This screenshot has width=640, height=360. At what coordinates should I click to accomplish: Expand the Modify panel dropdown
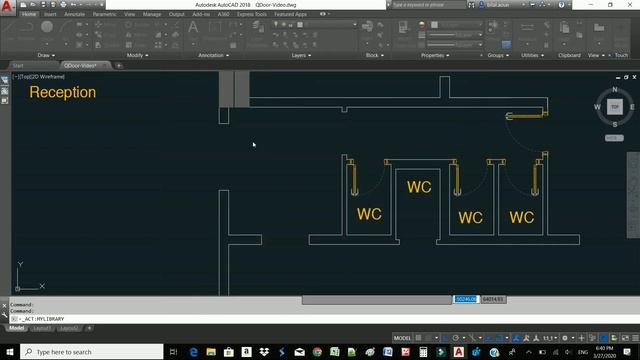pos(138,55)
